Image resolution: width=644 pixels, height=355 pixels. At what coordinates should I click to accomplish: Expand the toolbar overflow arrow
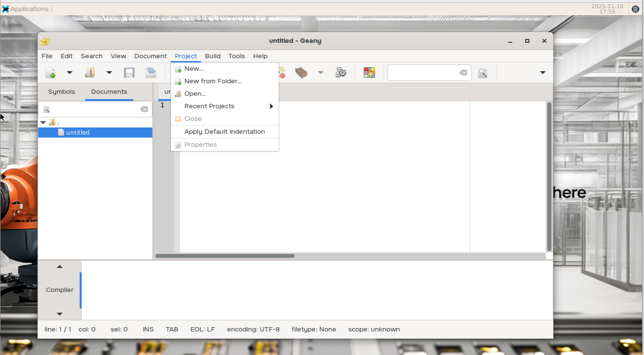point(543,73)
